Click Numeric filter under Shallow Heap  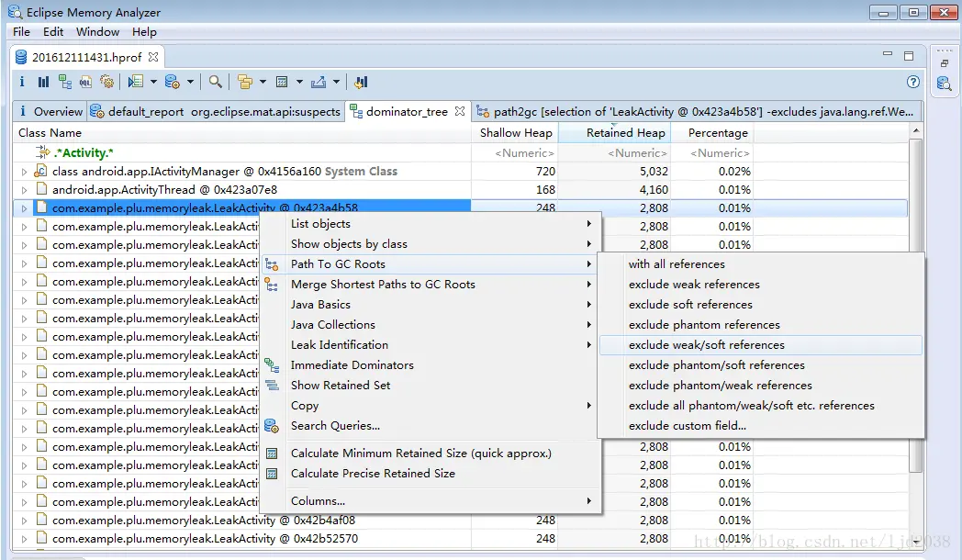click(x=515, y=152)
